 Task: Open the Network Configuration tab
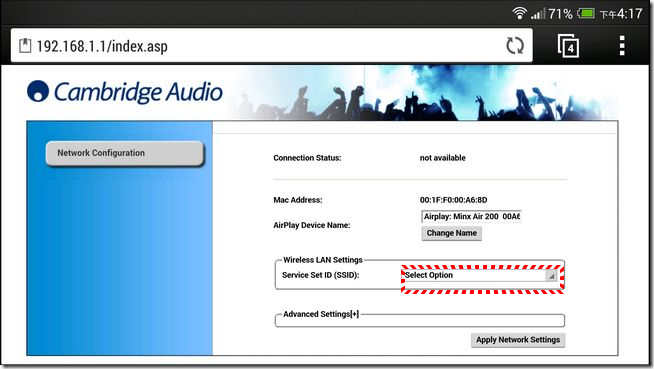125,153
